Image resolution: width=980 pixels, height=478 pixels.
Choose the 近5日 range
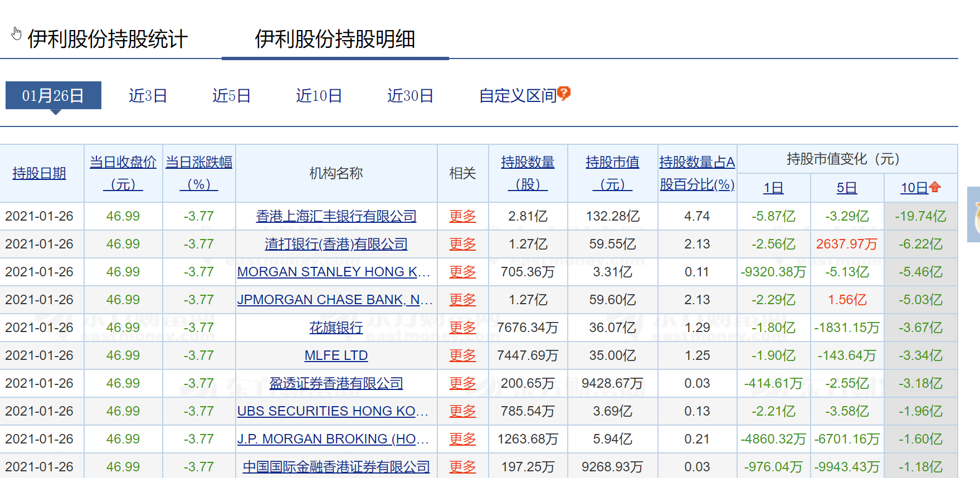(231, 96)
